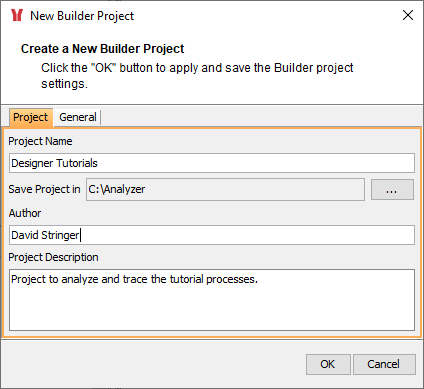Select the Project tab

(x=31, y=117)
